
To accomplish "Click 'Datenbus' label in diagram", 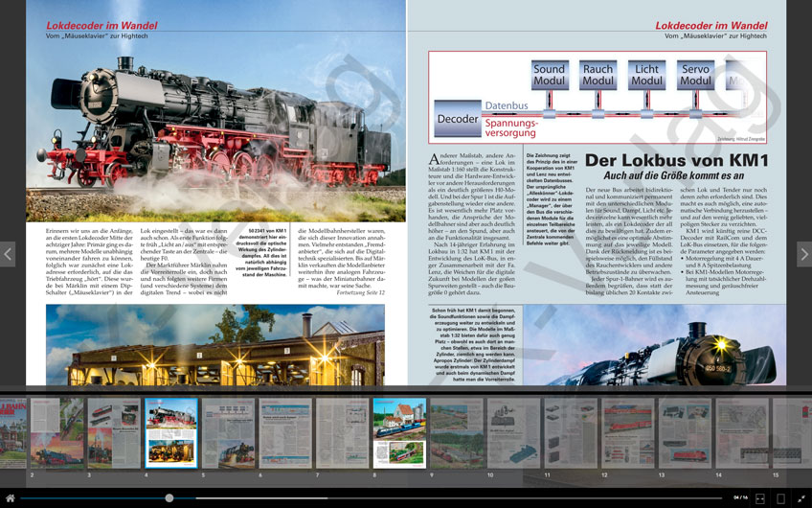I will [x=507, y=105].
